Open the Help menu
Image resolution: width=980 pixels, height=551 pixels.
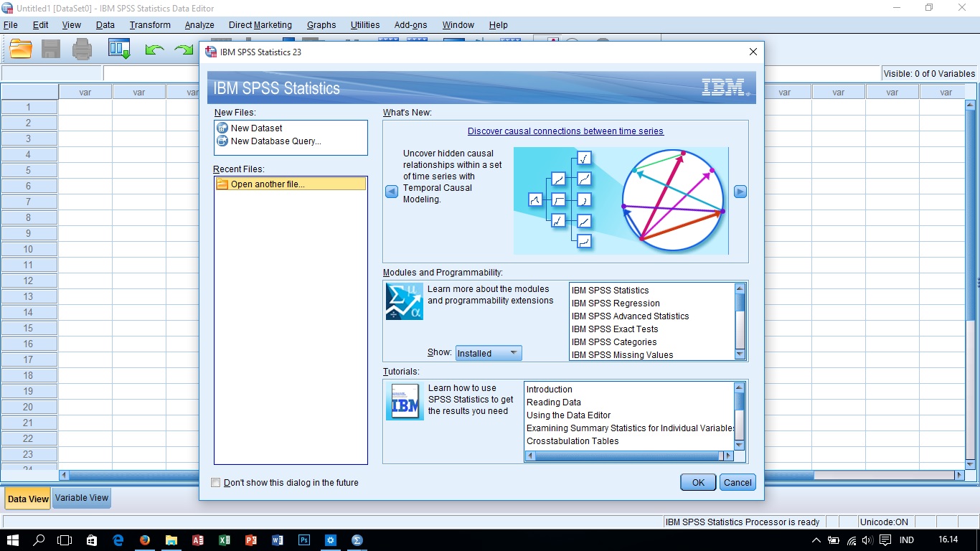click(498, 24)
